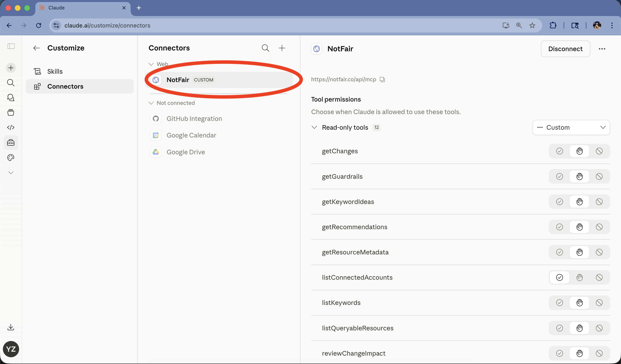The image size is (621, 364).
Task: Copy the notfair.co MCP URL
Action: (x=382, y=79)
